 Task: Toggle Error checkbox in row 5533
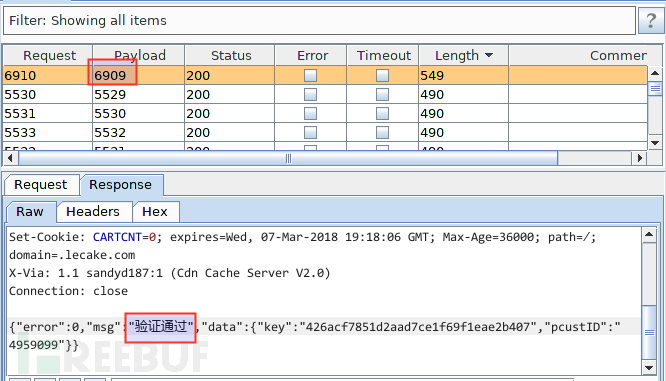coord(310,133)
